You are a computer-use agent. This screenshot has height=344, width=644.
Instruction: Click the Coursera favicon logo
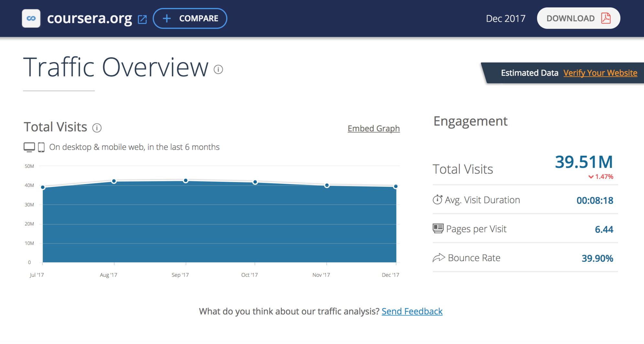(31, 18)
